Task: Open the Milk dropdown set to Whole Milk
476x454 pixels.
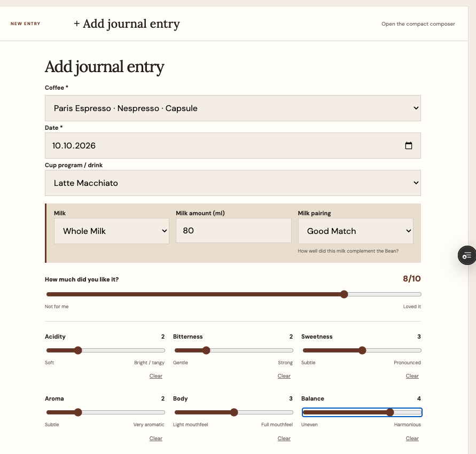Action: point(112,231)
